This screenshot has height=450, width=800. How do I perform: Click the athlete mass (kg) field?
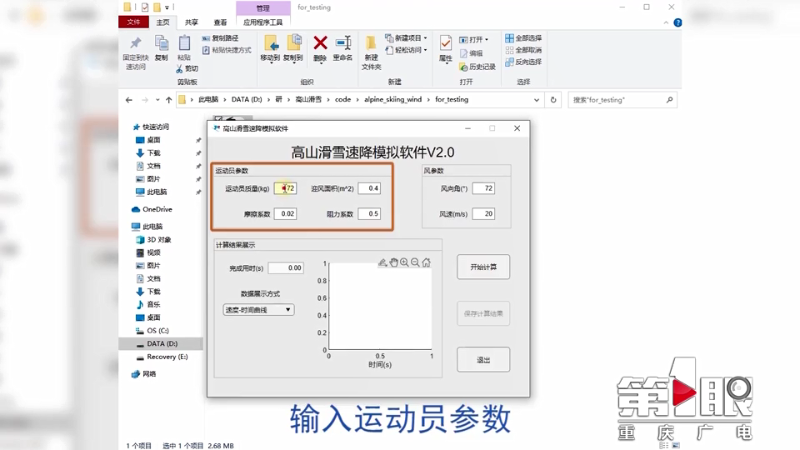tap(285, 188)
